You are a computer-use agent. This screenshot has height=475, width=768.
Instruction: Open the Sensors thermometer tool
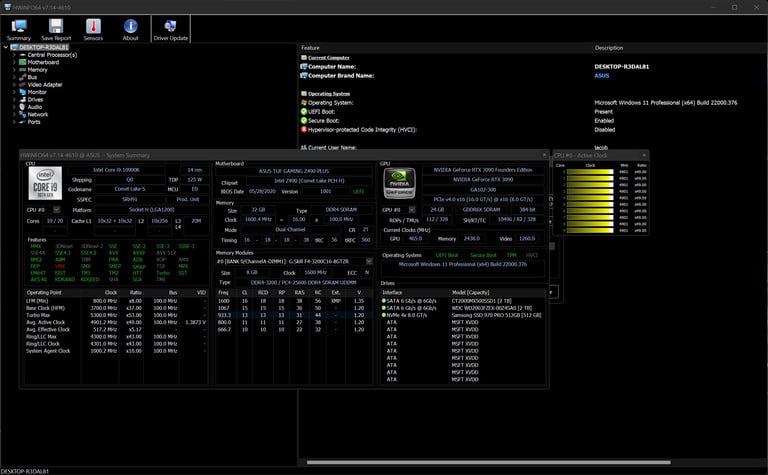click(93, 29)
